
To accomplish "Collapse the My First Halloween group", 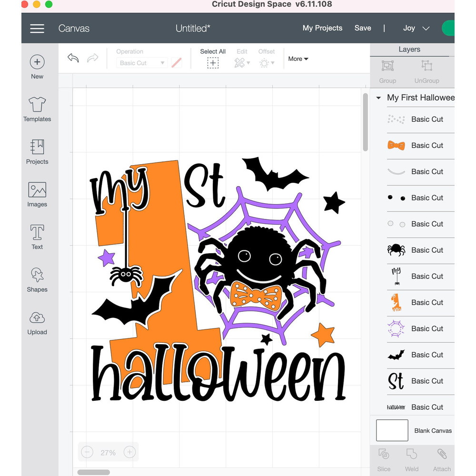I will tap(378, 98).
